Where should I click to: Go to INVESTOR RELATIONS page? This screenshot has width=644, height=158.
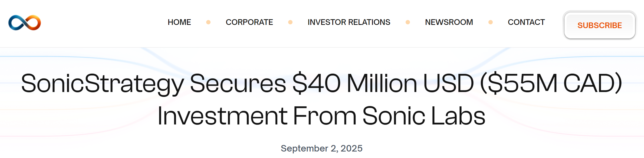(x=349, y=22)
